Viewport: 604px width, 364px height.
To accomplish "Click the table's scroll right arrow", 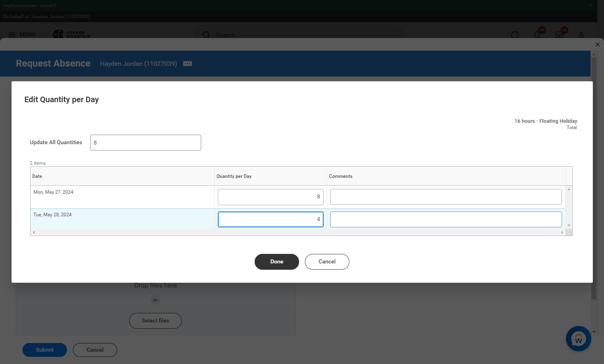I will coord(562,233).
